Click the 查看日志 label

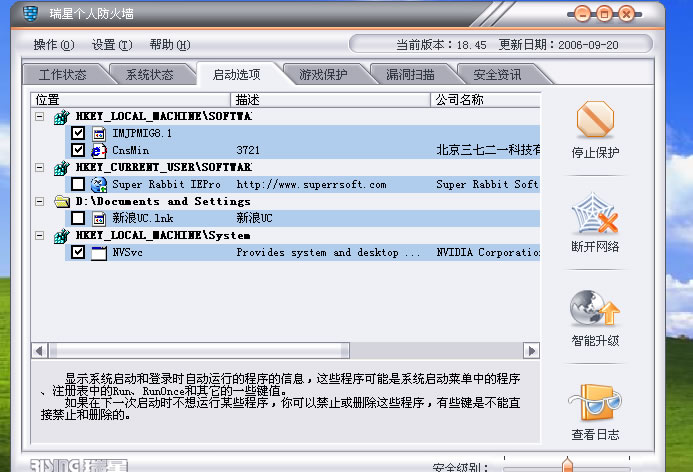coord(595,435)
